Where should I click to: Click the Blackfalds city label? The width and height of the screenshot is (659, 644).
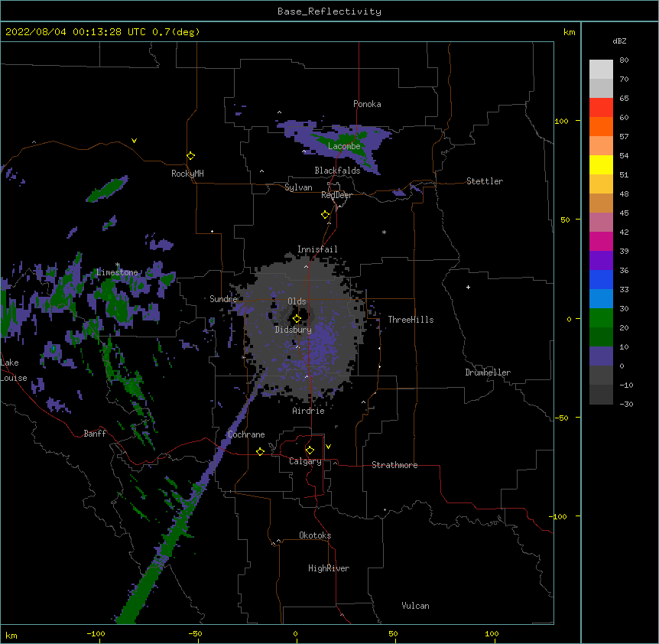coord(337,171)
